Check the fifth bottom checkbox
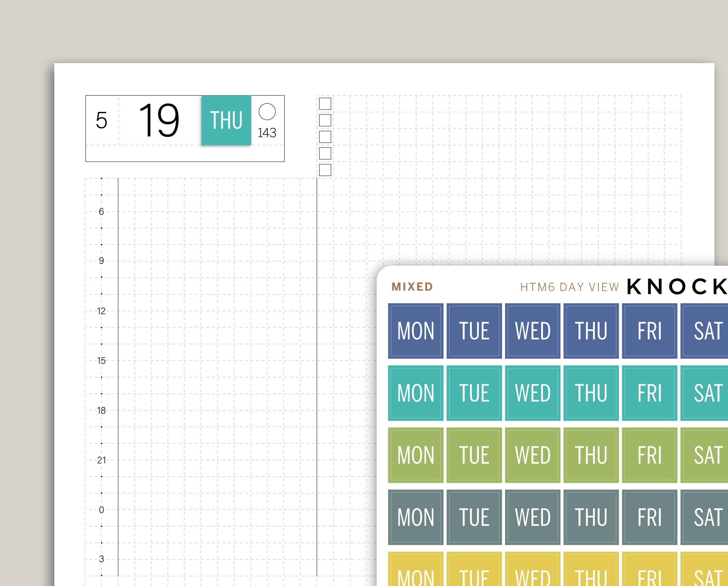 (x=325, y=170)
